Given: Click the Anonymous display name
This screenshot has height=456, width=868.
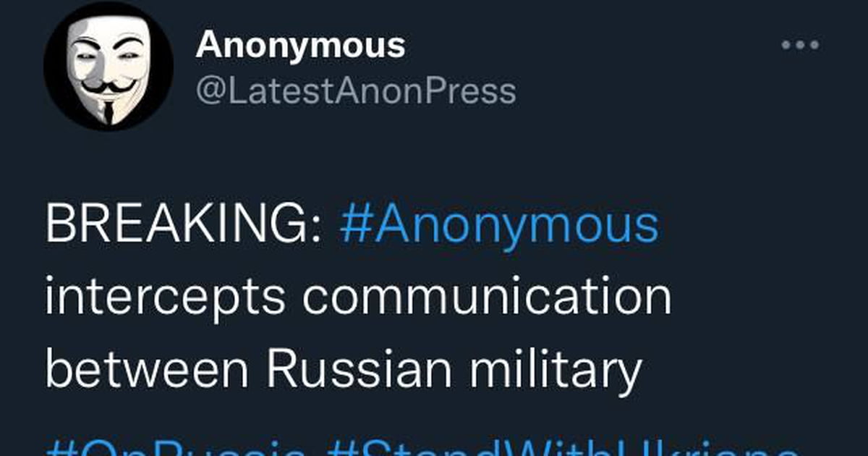Looking at the screenshot, I should pos(300,46).
